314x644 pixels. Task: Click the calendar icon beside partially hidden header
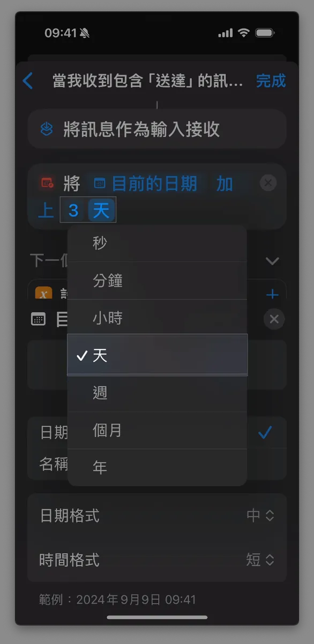39,319
